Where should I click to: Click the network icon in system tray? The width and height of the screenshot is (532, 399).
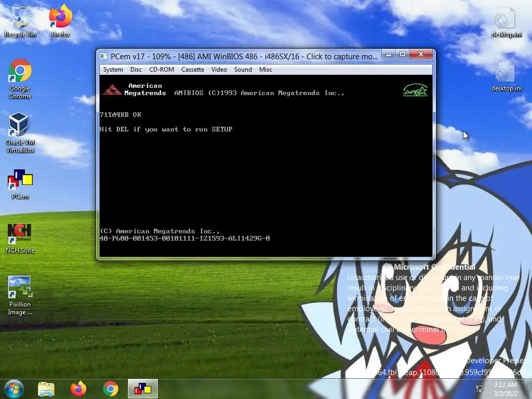(x=480, y=389)
